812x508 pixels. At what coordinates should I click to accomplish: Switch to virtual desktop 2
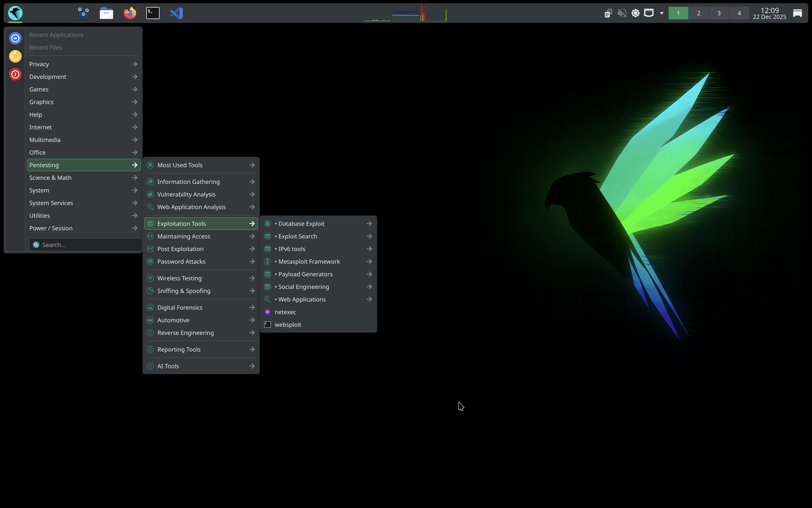[698, 13]
